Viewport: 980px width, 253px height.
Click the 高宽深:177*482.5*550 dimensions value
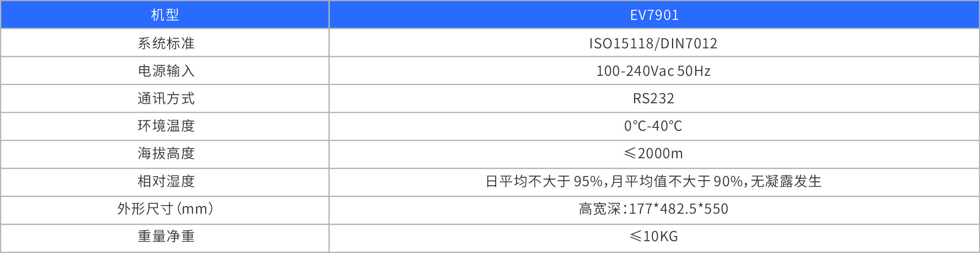pyautogui.click(x=653, y=208)
